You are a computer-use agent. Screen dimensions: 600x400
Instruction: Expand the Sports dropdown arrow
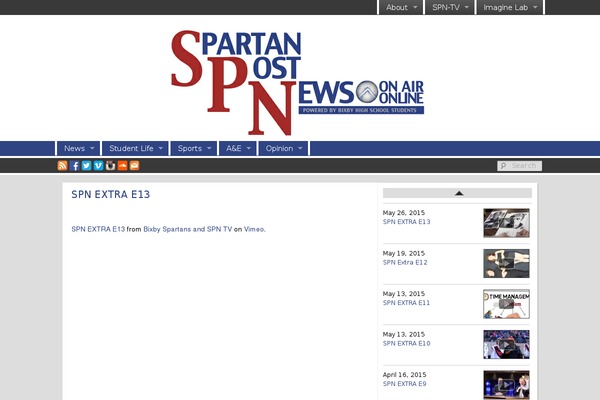tap(209, 148)
